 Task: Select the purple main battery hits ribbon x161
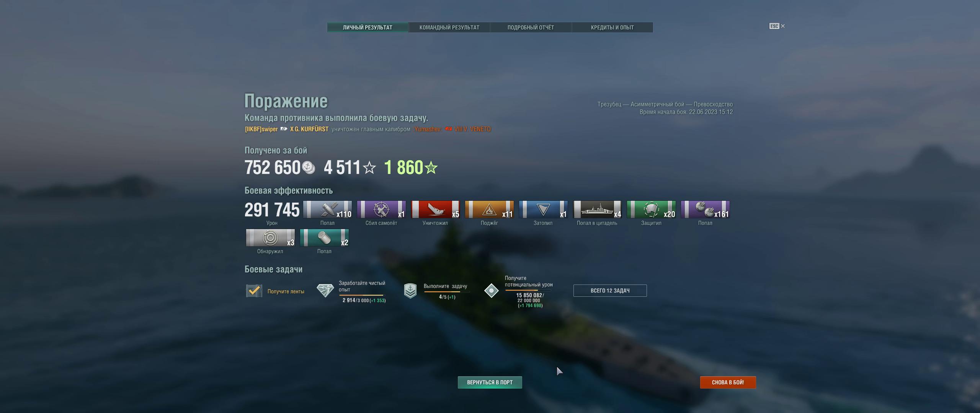(x=705, y=210)
